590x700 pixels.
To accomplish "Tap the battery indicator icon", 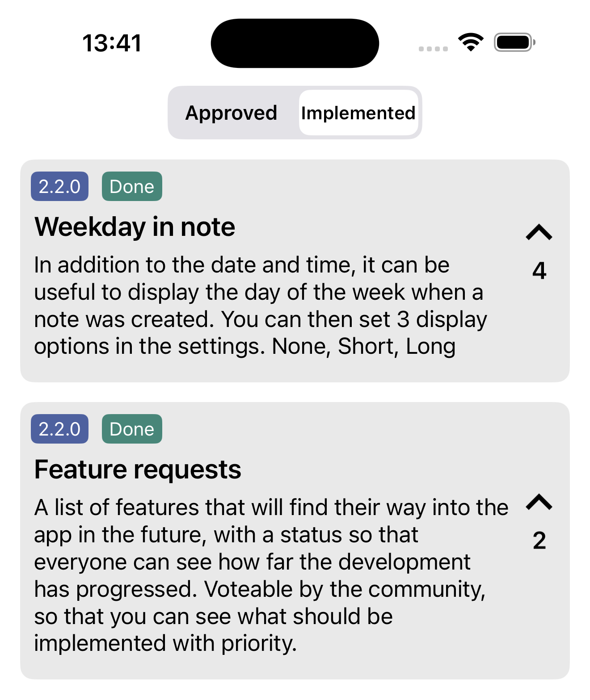I will (514, 42).
